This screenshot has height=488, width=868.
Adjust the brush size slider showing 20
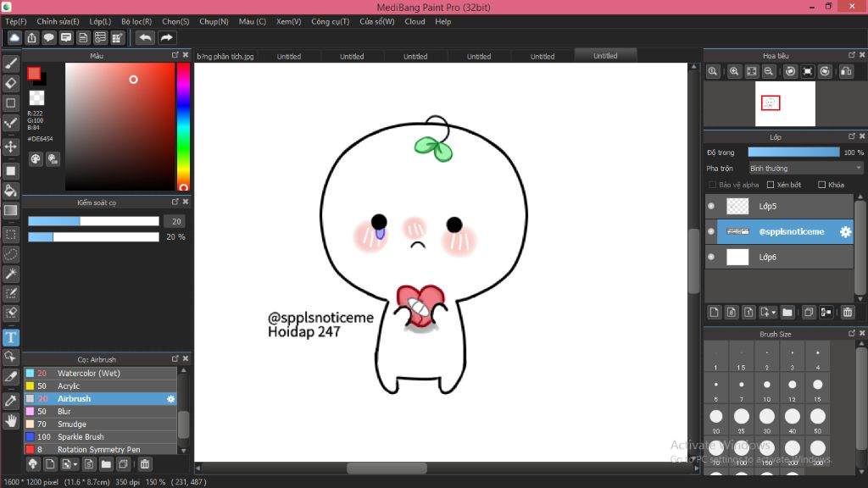coord(93,221)
